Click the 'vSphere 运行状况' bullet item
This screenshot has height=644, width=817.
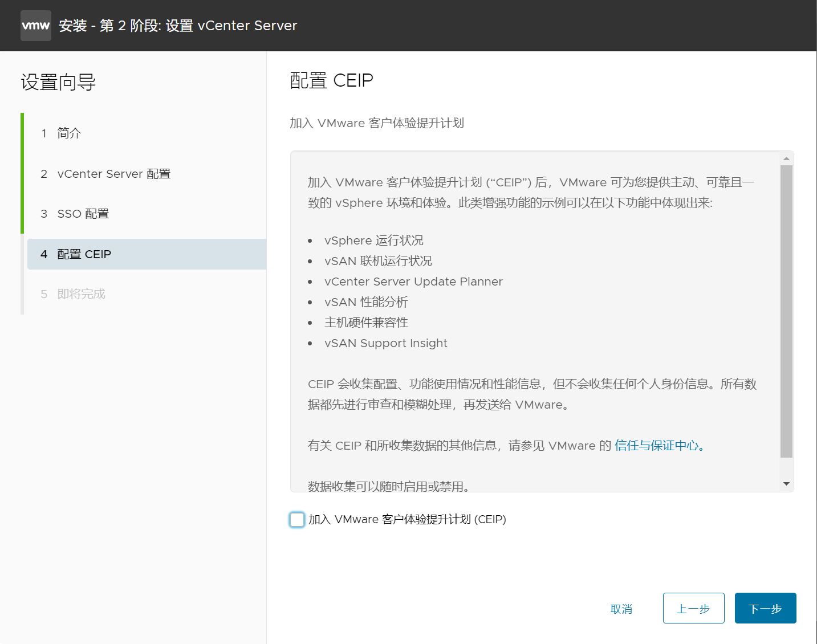[374, 241]
